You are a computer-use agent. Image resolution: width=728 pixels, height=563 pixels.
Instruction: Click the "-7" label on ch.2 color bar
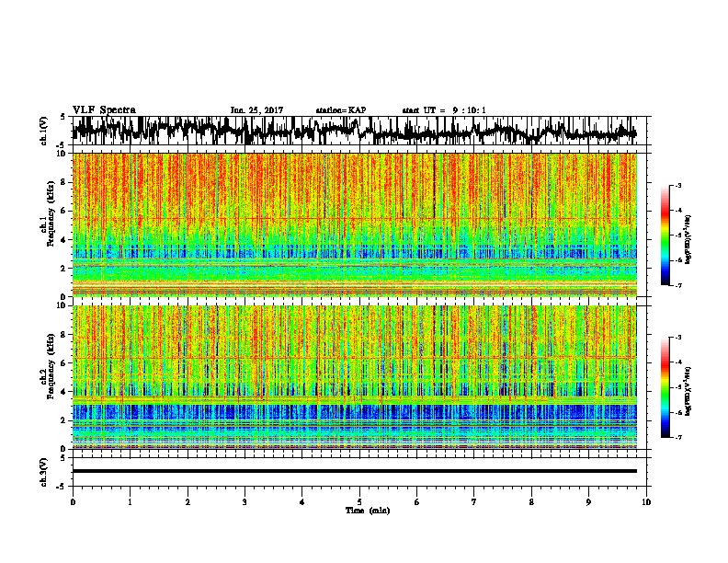point(677,437)
